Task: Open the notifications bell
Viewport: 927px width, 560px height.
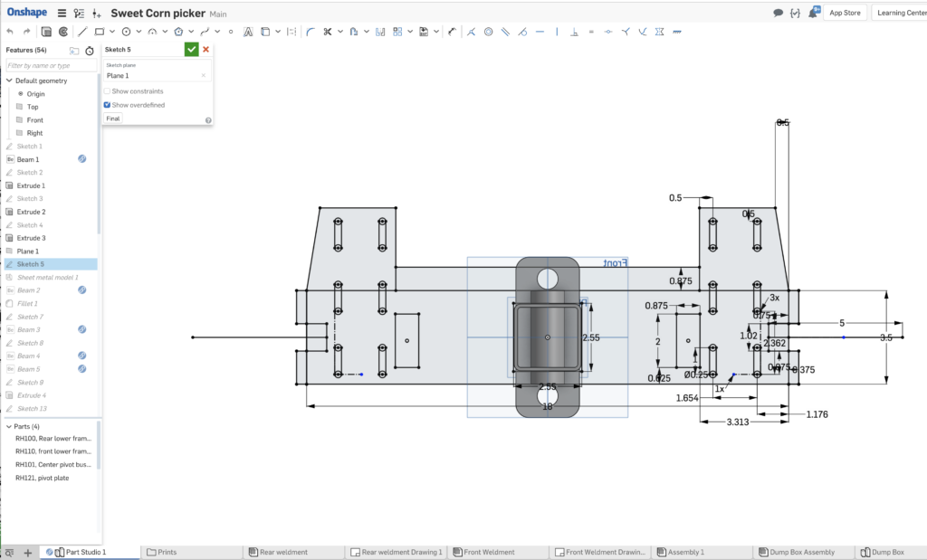Action: point(814,13)
